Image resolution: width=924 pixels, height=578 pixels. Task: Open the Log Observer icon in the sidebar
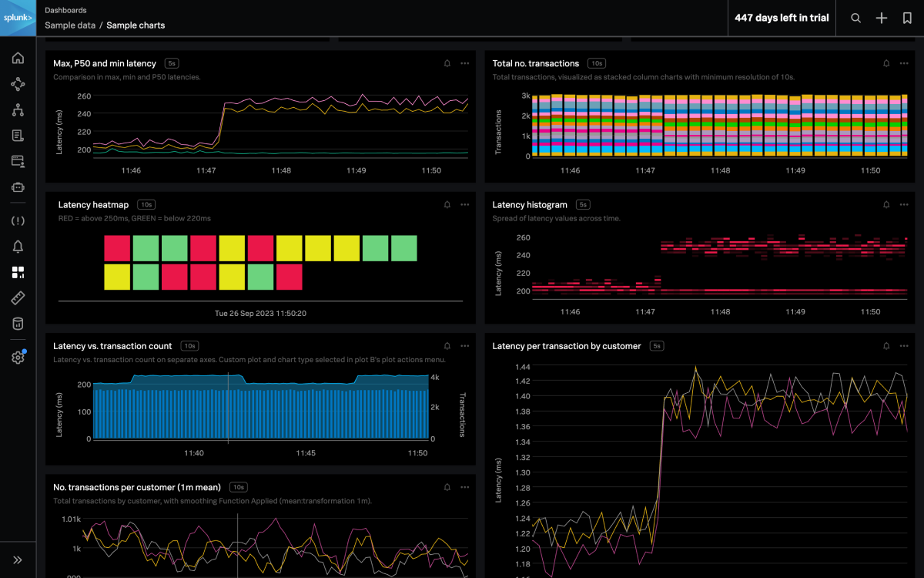click(18, 135)
